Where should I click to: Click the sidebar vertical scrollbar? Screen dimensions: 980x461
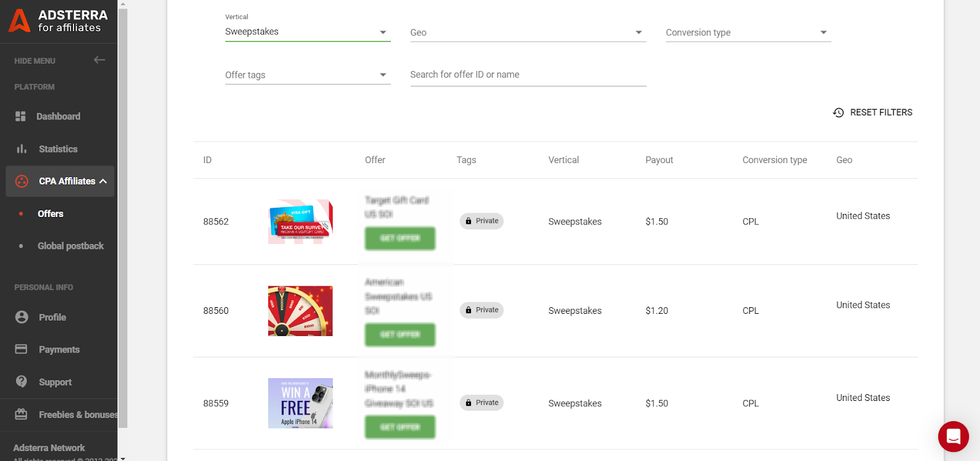tap(123, 218)
